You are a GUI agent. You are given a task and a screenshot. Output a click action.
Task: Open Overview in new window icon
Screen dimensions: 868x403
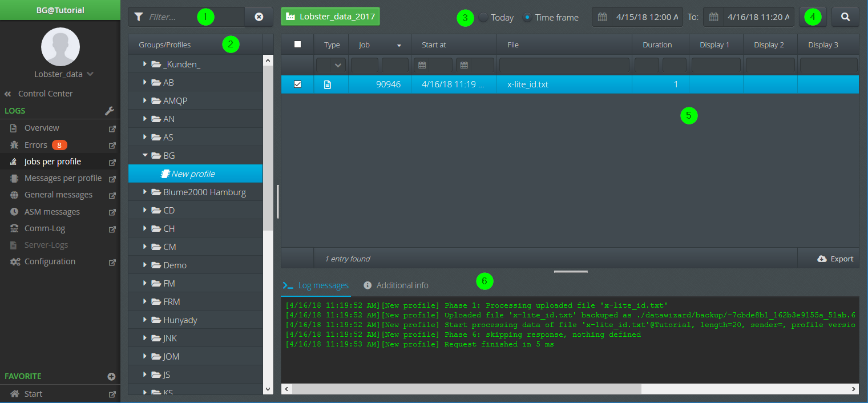click(112, 128)
